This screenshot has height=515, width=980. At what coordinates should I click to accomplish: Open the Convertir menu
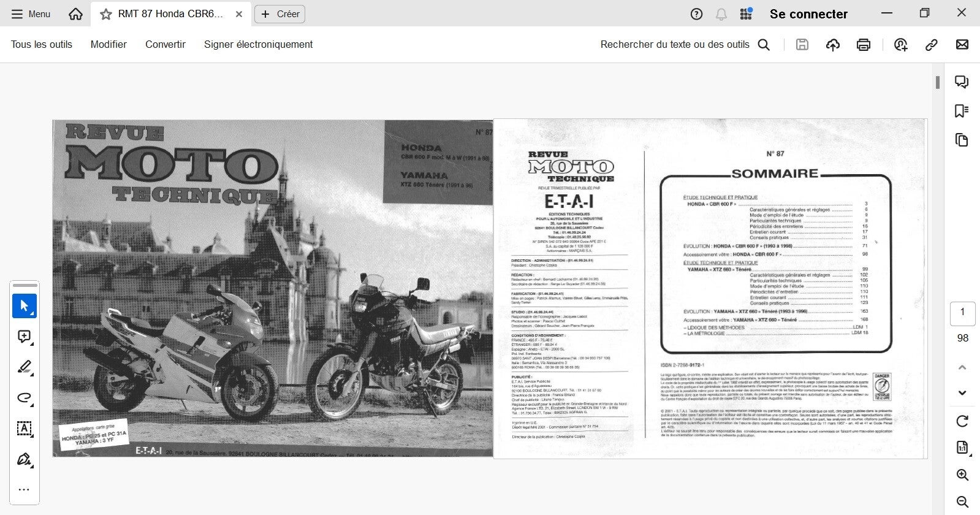coord(165,44)
